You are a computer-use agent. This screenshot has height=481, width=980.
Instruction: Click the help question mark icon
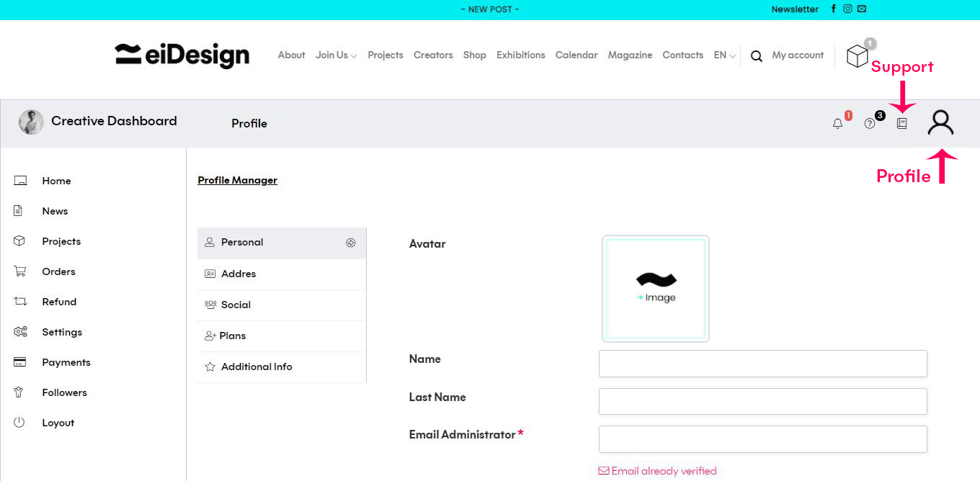870,124
